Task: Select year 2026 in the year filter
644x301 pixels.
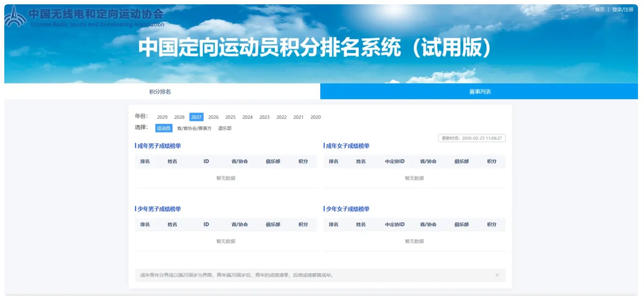Action: (213, 117)
